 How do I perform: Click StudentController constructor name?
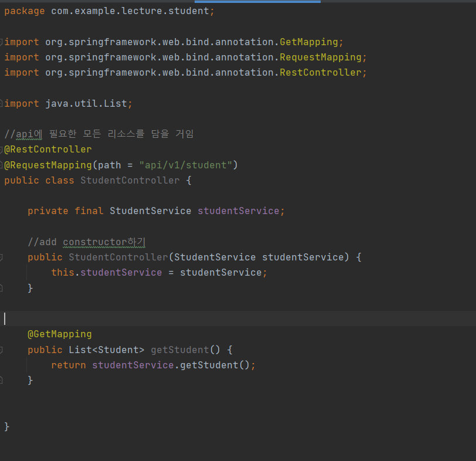coord(118,257)
